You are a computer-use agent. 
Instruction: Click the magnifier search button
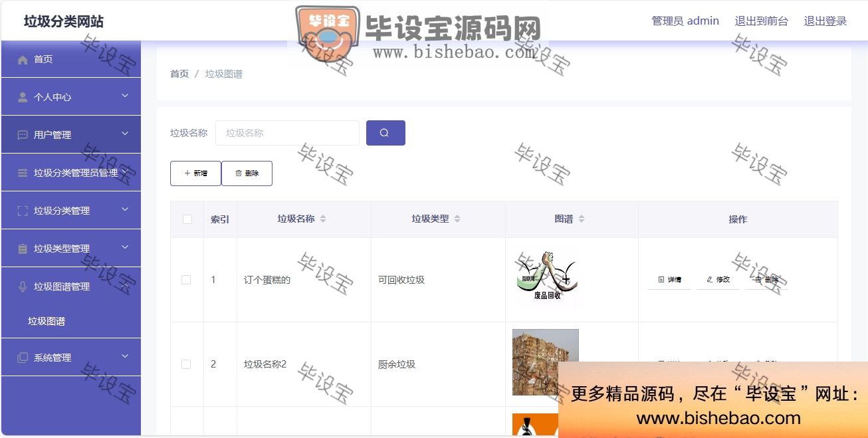coord(385,133)
